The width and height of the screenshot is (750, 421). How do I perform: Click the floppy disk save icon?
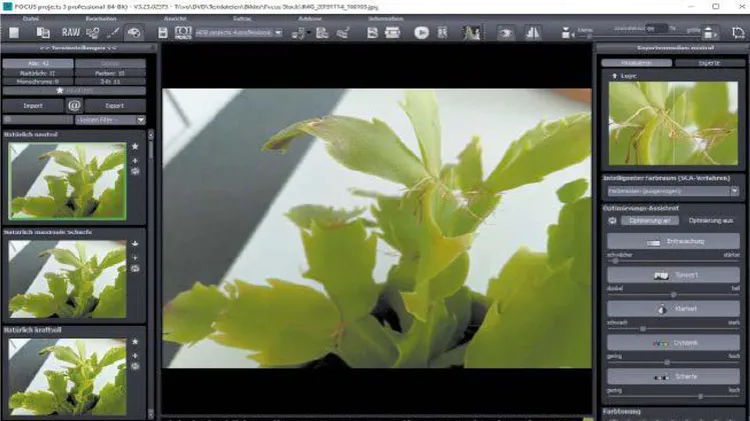click(x=163, y=32)
